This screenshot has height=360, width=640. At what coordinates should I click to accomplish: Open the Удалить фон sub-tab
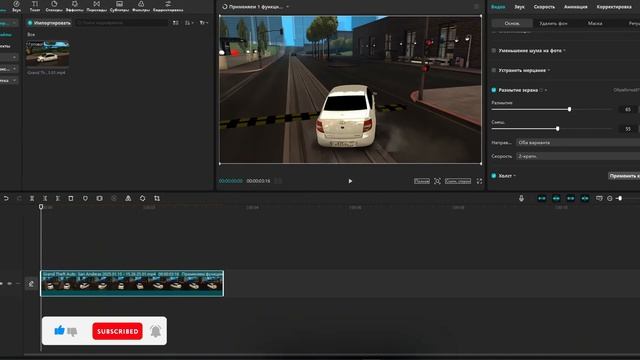point(553,23)
